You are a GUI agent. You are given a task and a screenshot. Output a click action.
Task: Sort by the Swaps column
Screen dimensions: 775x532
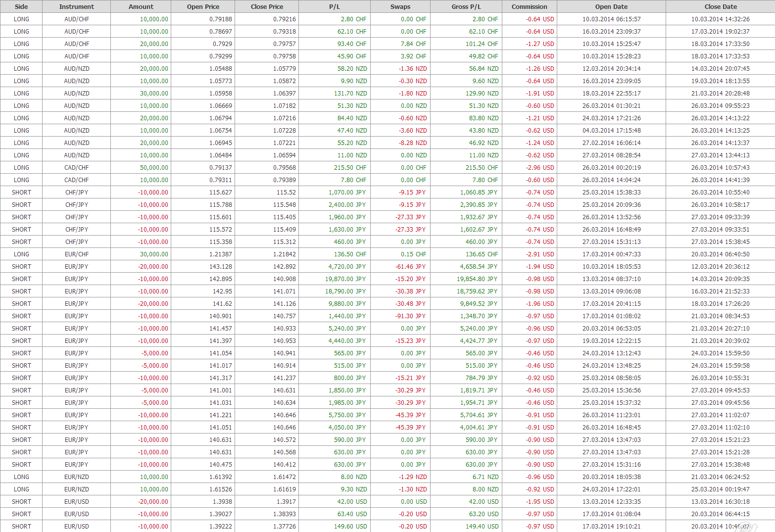pos(400,6)
